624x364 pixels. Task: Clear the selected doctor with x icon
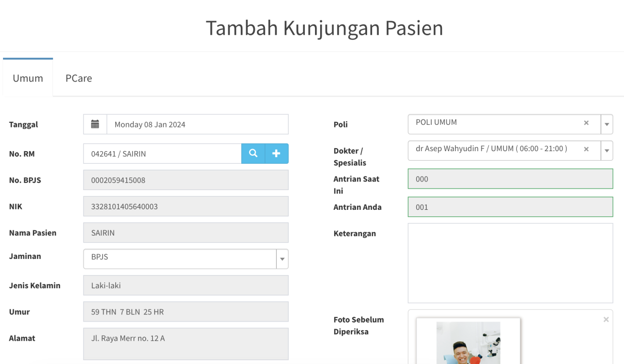tap(586, 149)
